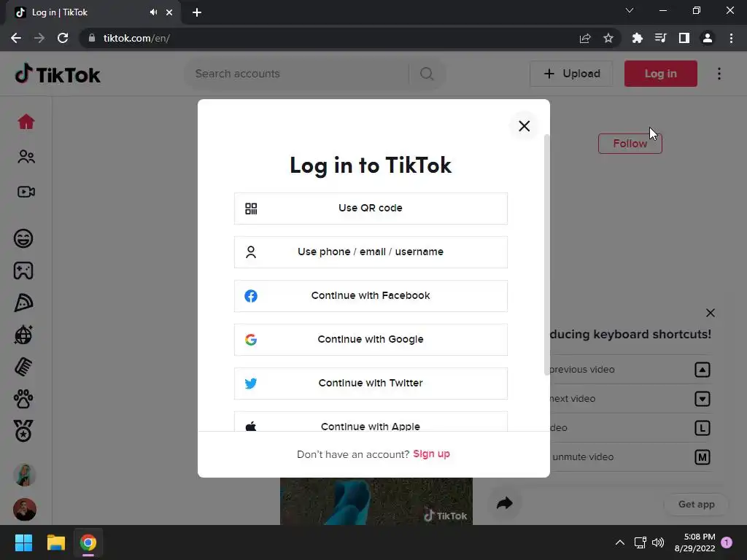Click the notification badge in taskbar
This screenshot has height=560, width=747.
727,542
